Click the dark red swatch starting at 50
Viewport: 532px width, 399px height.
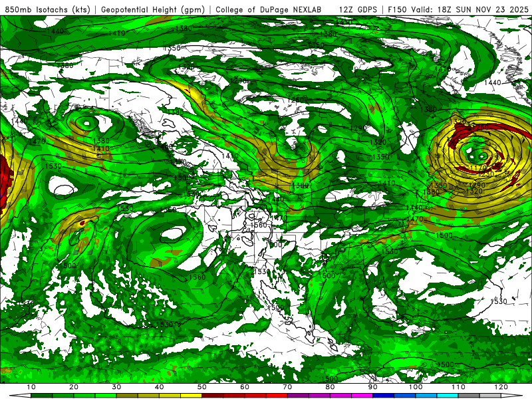coord(212,396)
